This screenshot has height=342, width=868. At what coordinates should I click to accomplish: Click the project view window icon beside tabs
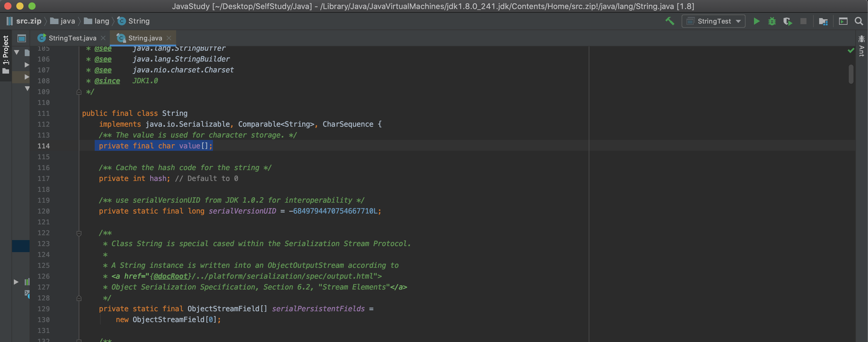click(22, 38)
